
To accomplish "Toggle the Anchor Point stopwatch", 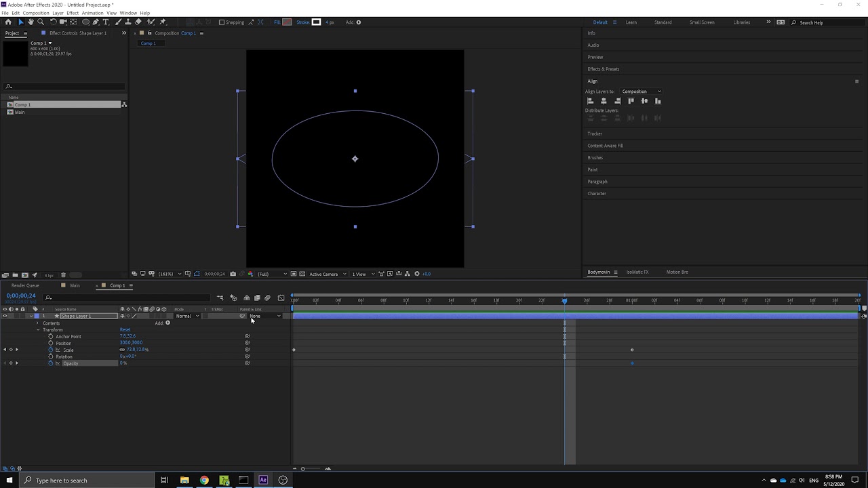I will (x=50, y=336).
